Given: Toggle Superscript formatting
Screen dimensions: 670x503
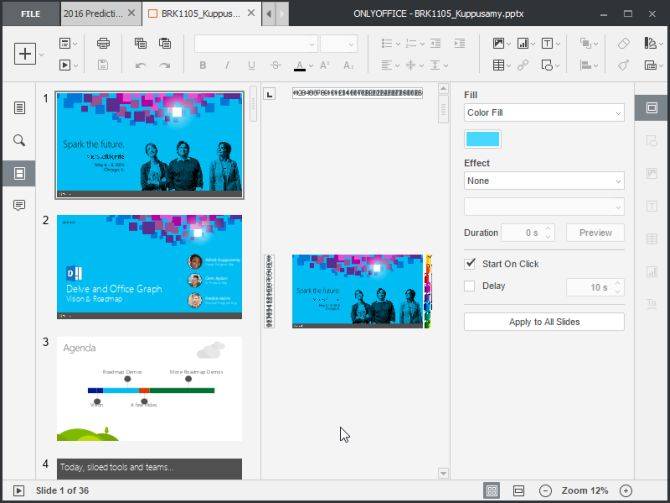Looking at the screenshot, I should pyautogui.click(x=324, y=65).
